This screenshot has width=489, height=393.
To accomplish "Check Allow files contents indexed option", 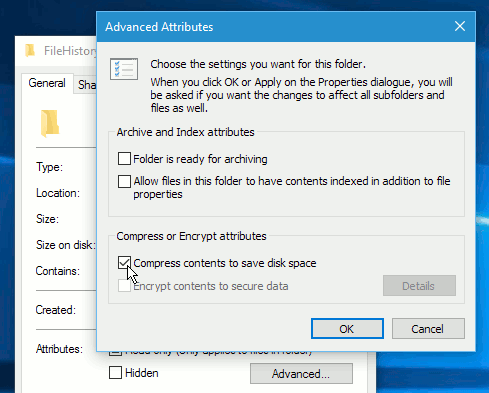I will (124, 182).
